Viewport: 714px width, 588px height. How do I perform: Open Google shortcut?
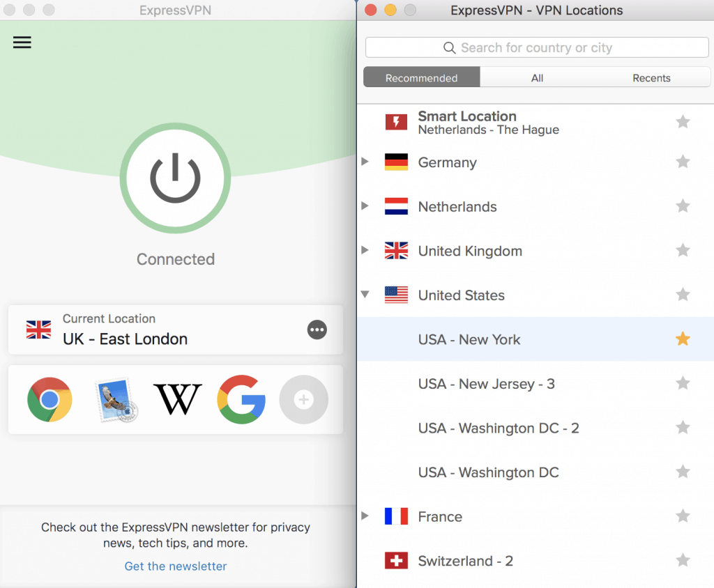point(241,399)
